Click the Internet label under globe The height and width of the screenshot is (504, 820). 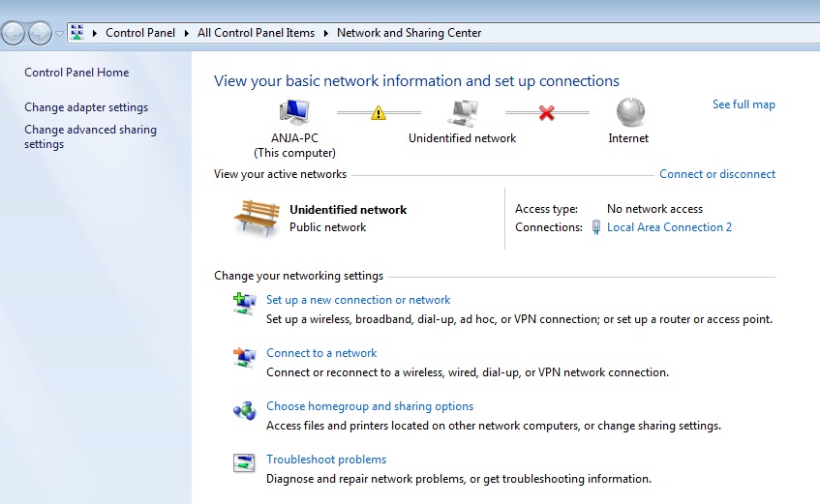(x=628, y=138)
